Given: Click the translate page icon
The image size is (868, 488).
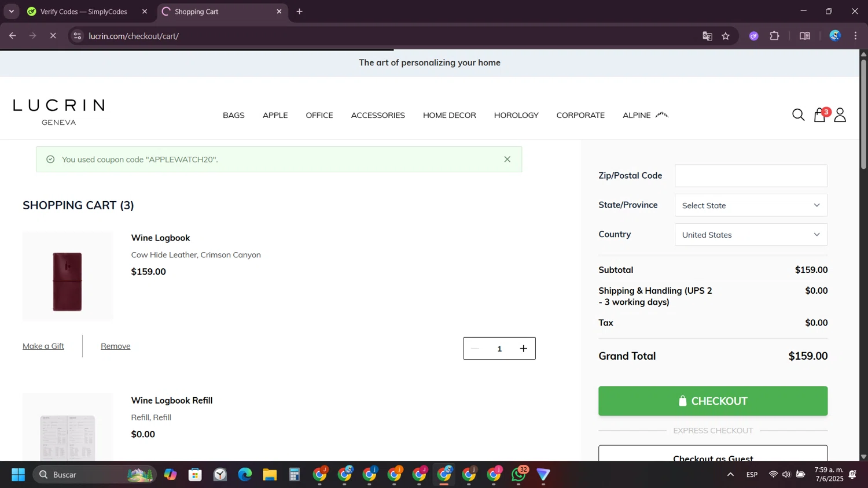Looking at the screenshot, I should 707,36.
